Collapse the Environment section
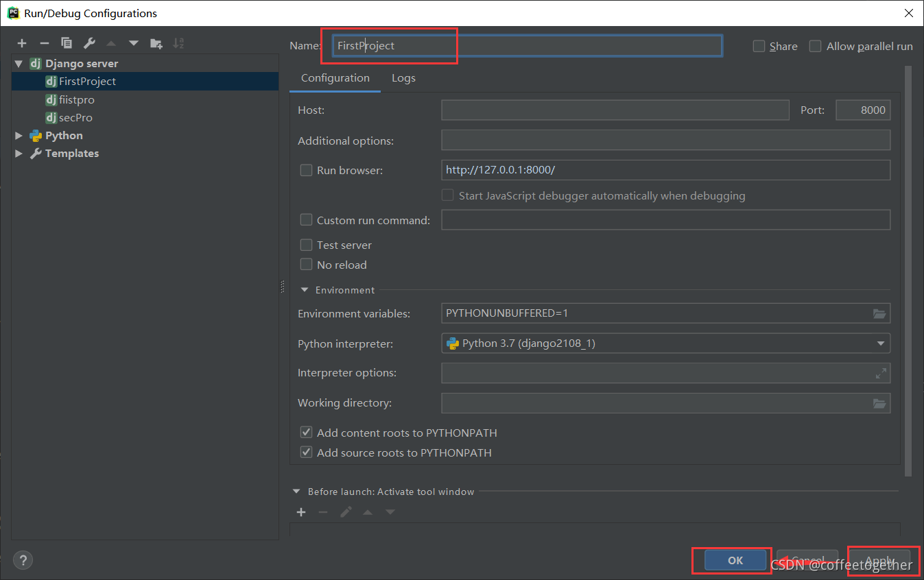This screenshot has height=580, width=924. click(x=305, y=290)
